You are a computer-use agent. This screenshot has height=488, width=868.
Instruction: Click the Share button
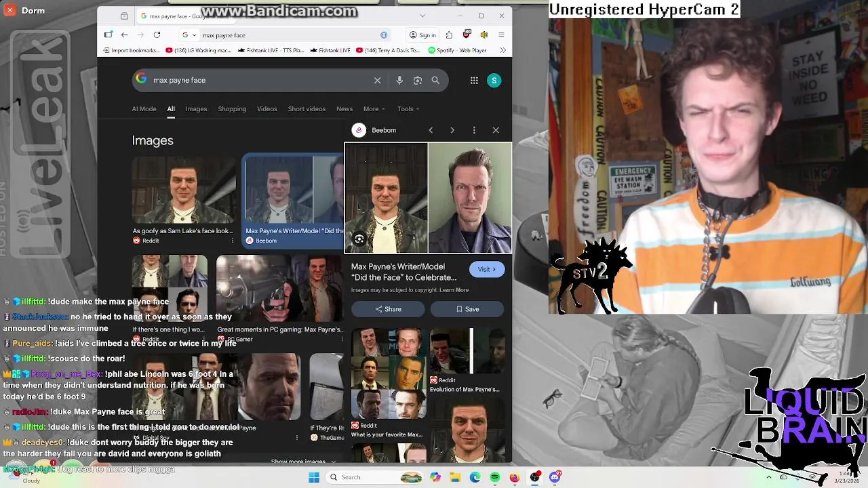388,309
